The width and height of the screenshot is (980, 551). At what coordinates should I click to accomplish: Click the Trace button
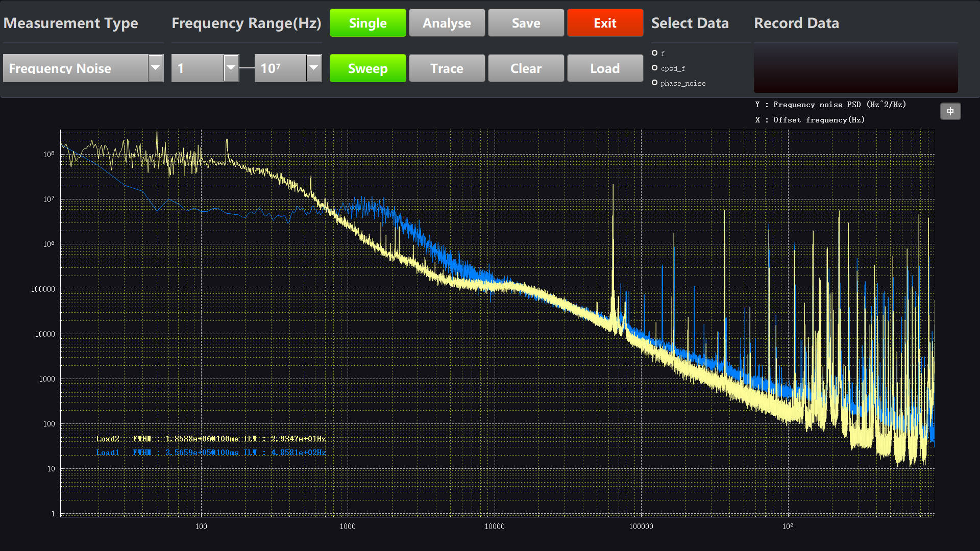coord(447,68)
